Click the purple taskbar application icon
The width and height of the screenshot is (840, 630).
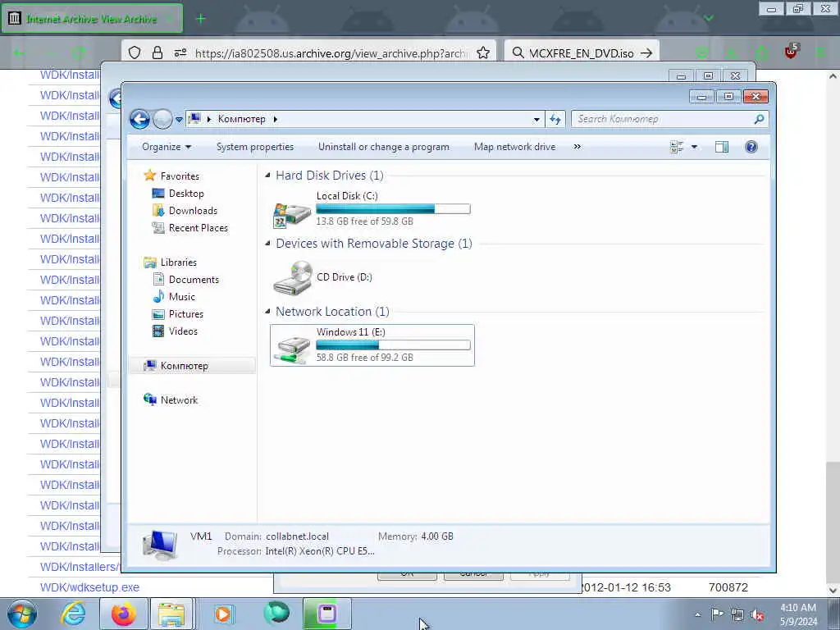tap(326, 614)
